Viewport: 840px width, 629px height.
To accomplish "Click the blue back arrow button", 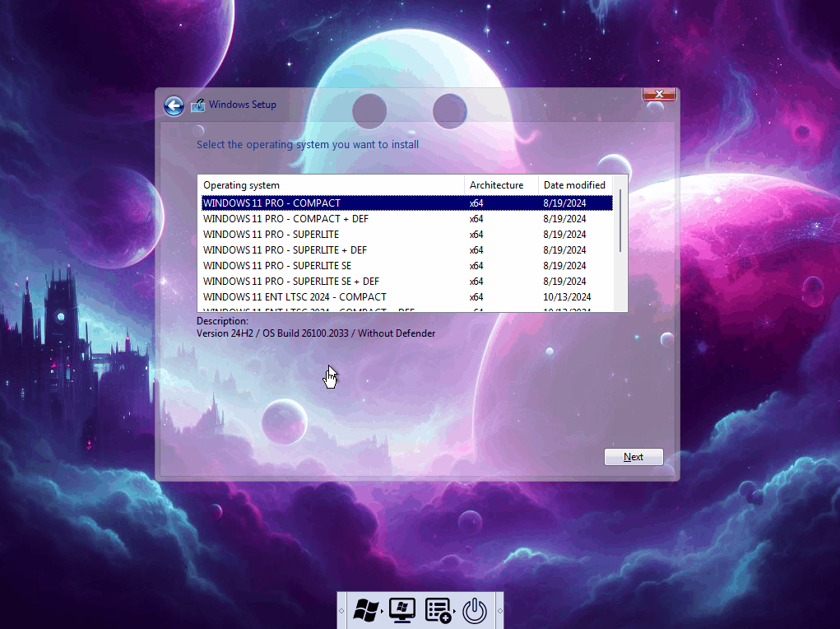I will [174, 105].
